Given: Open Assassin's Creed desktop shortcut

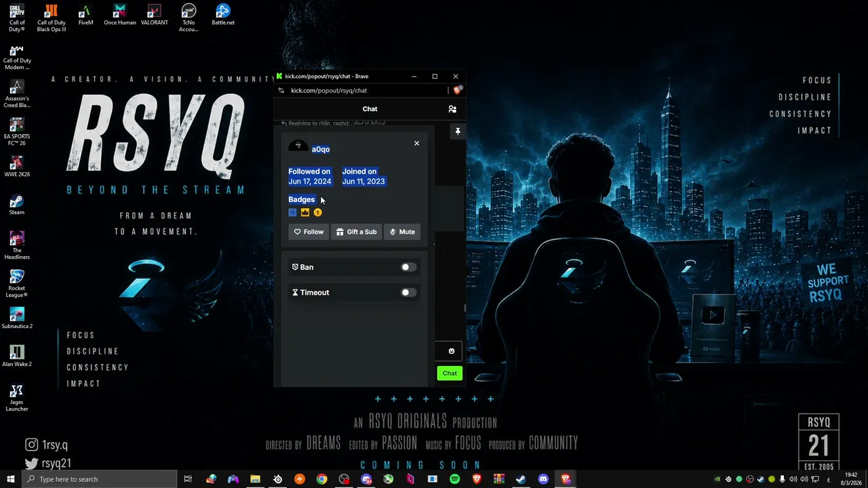Looking at the screenshot, I should point(17,95).
